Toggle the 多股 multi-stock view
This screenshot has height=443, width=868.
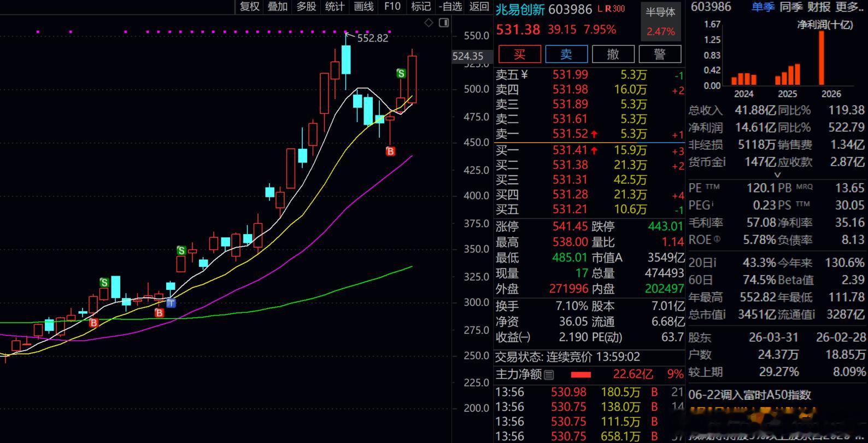(306, 7)
